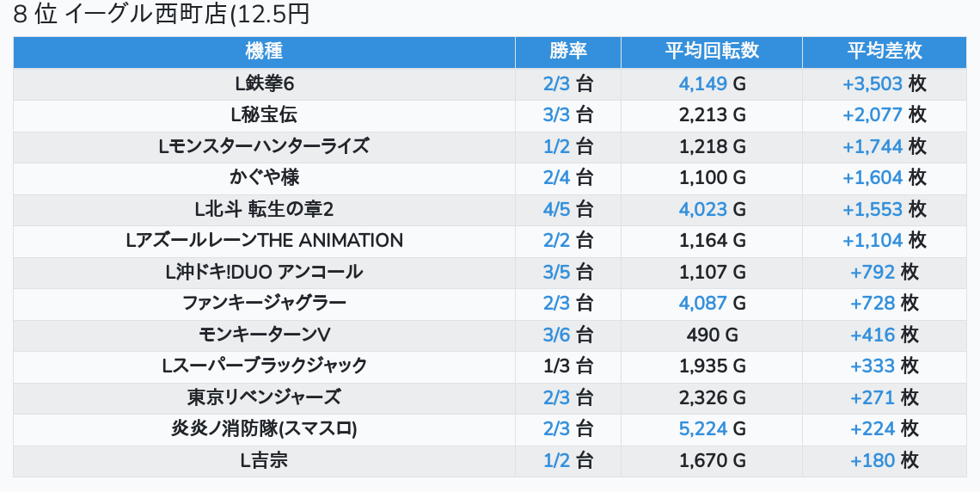
Task: Sort table by 機種 column header
Action: pyautogui.click(x=264, y=52)
